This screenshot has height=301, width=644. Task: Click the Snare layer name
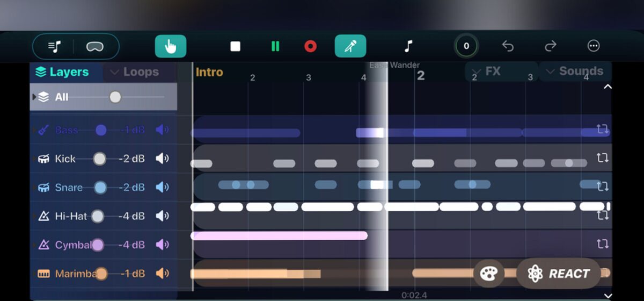(x=69, y=188)
